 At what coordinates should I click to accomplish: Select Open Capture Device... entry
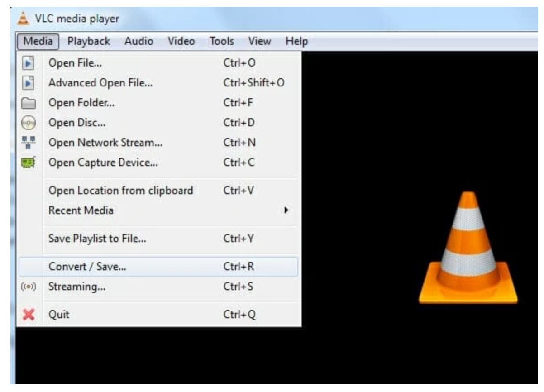pyautogui.click(x=158, y=163)
